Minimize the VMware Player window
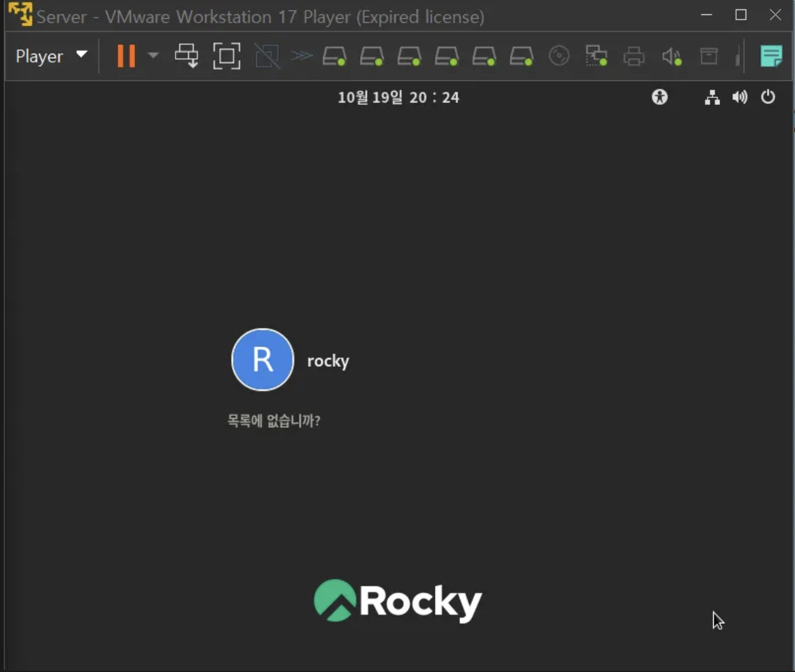Viewport: 795px width, 672px height. tap(706, 14)
